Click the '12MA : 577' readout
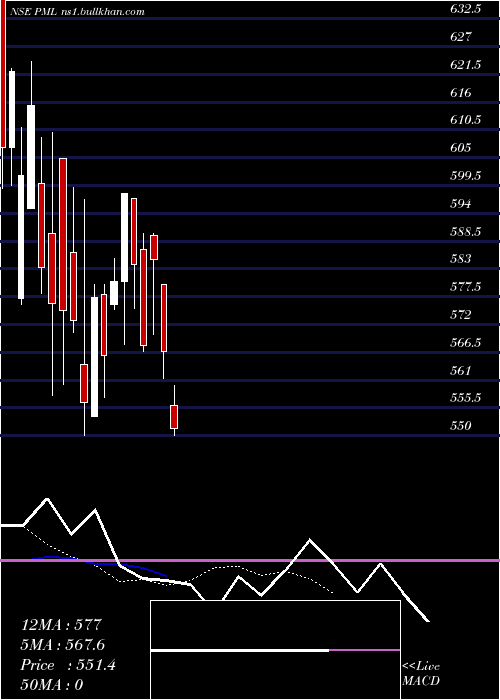This screenshot has width=500, height=700. (62, 624)
